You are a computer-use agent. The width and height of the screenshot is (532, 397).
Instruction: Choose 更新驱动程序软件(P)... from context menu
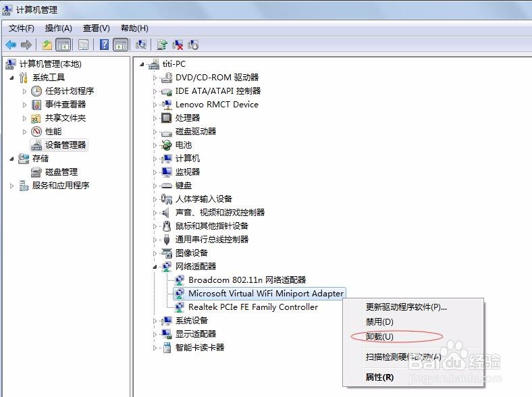(x=406, y=307)
